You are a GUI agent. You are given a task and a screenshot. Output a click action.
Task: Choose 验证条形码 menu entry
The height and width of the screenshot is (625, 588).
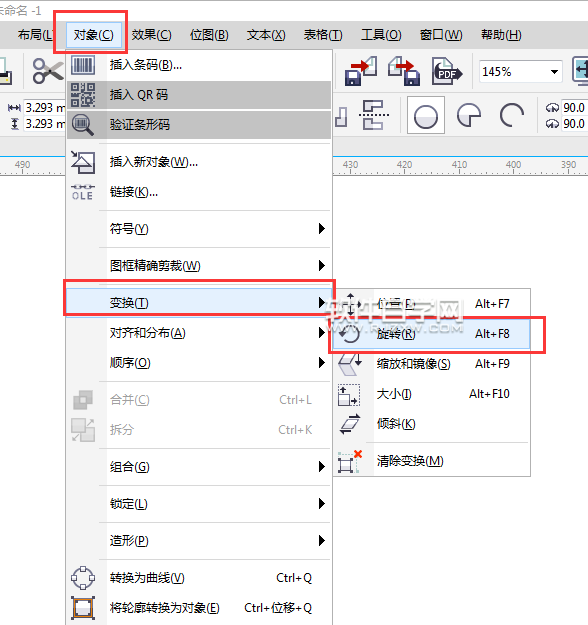coord(199,125)
